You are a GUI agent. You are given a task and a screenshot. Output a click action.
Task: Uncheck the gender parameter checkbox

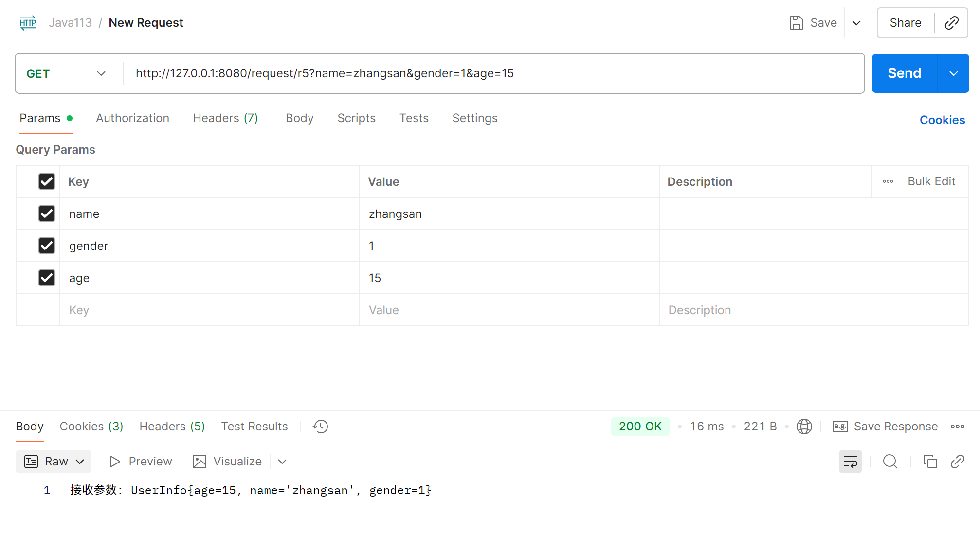pyautogui.click(x=47, y=246)
